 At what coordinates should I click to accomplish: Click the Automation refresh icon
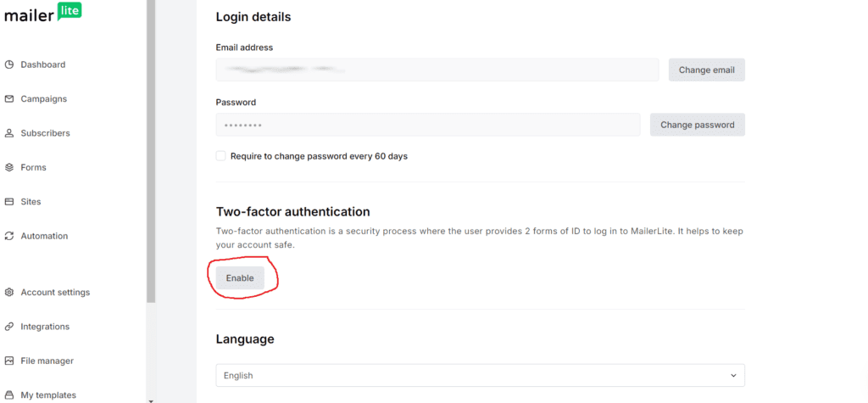(x=9, y=237)
